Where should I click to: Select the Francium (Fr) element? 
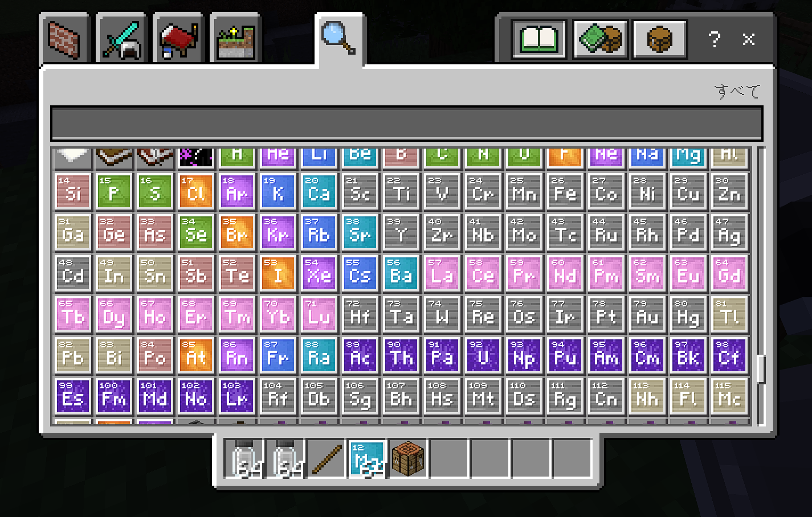278,355
